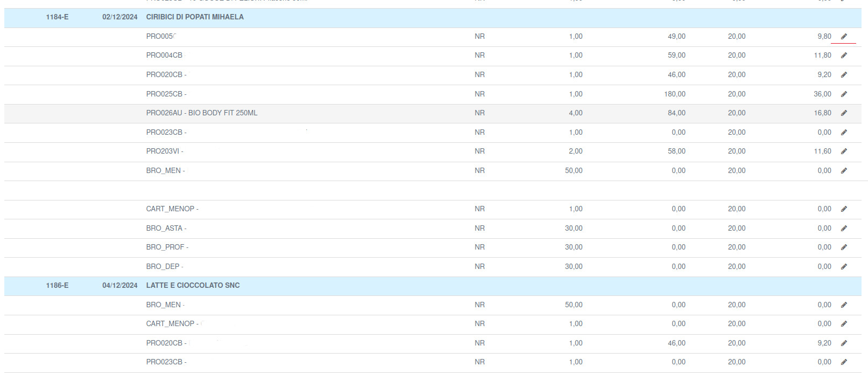
Task: Edit the BRO_DEP line item
Action: [844, 267]
